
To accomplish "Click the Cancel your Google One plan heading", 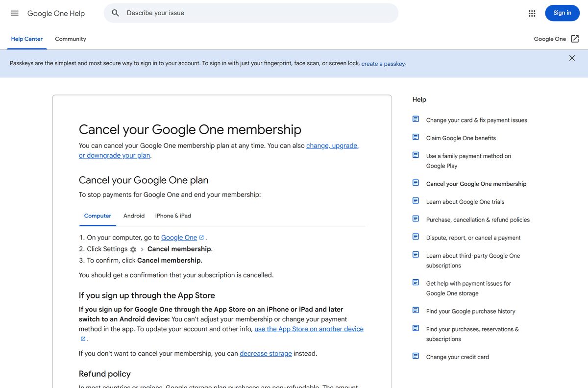I will pyautogui.click(x=144, y=180).
